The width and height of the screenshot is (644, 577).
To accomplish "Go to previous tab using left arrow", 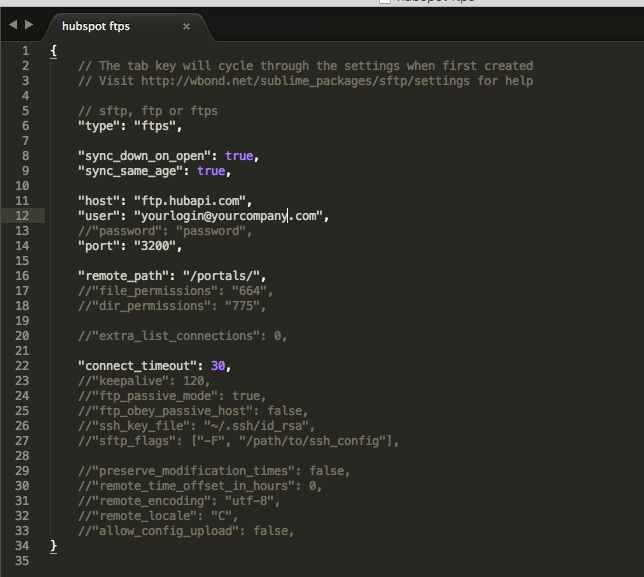I will pyautogui.click(x=13, y=25).
